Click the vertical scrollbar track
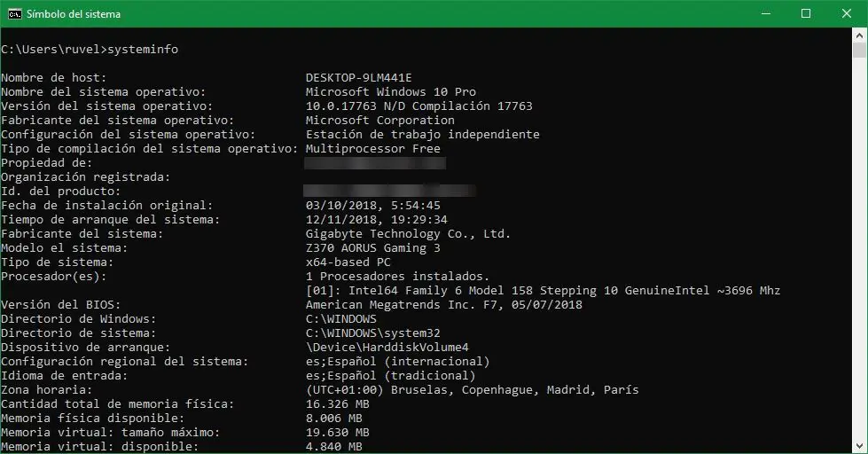This screenshot has width=868, height=454. 860,266
